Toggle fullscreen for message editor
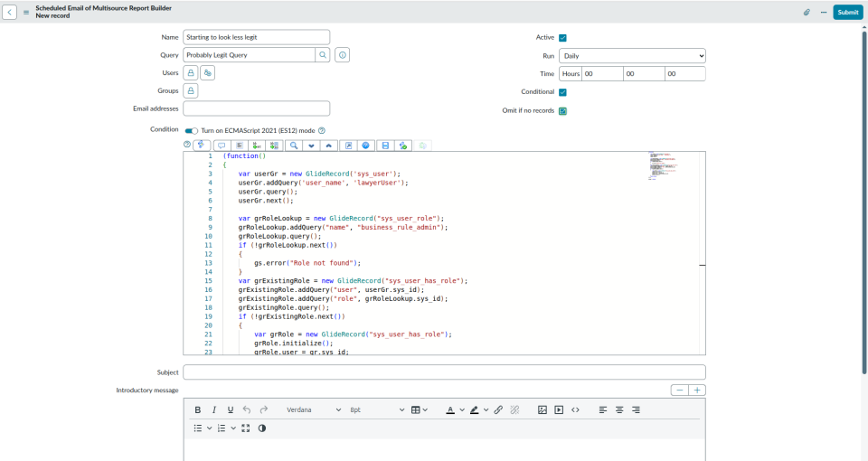Image resolution: width=868 pixels, height=461 pixels. pyautogui.click(x=246, y=428)
